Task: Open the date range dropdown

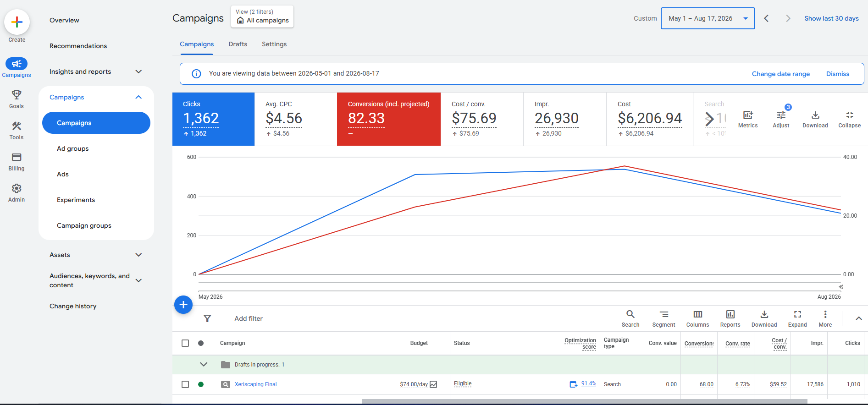Action: click(708, 18)
